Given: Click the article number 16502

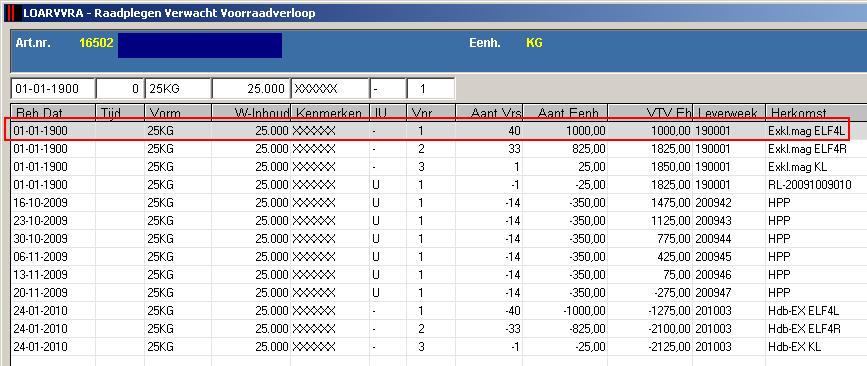Looking at the screenshot, I should point(96,43).
